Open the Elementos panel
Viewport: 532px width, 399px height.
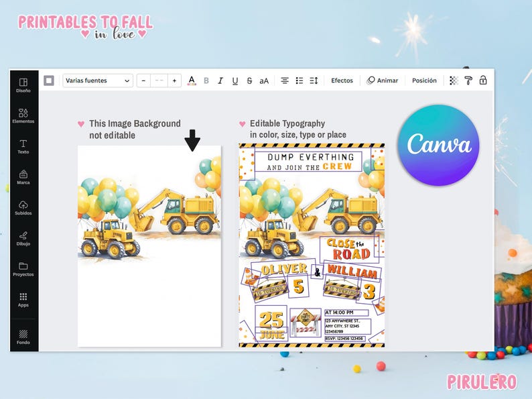23,116
